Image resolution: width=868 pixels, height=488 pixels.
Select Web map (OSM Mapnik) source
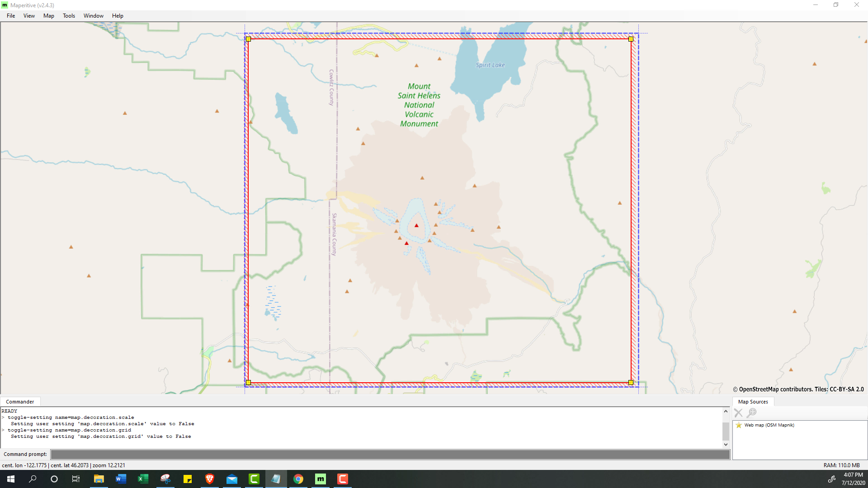[769, 425]
